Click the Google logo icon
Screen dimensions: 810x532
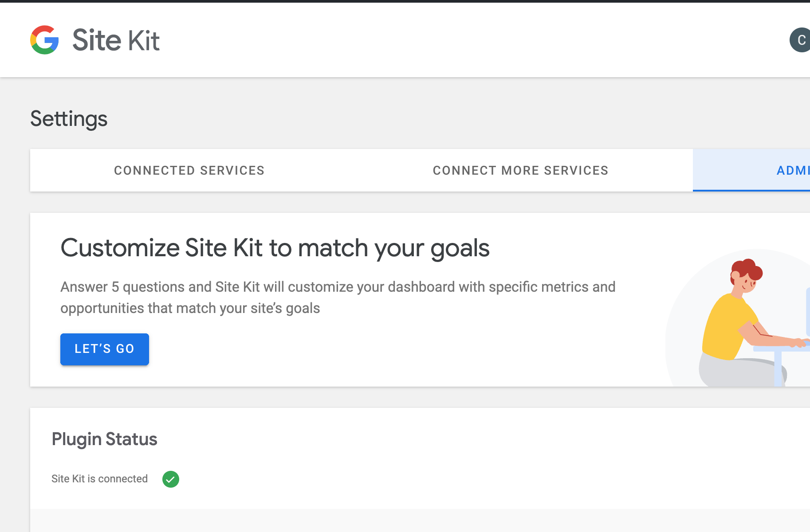[45, 40]
